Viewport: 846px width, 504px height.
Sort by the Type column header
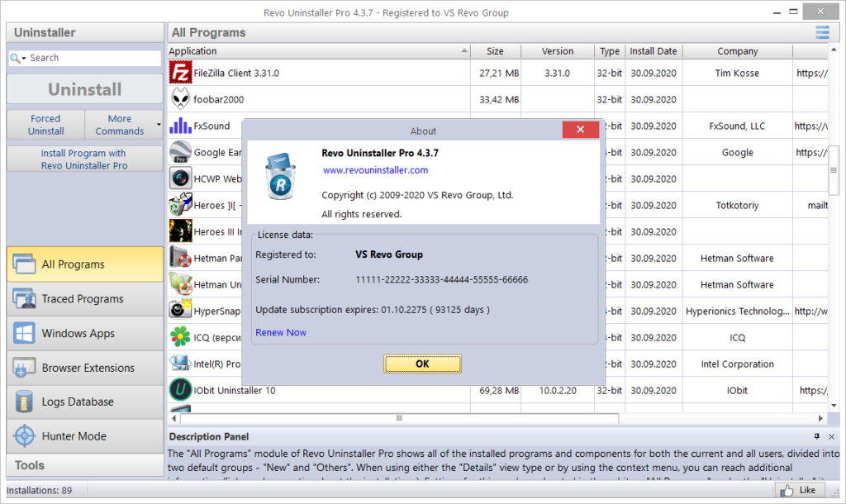(x=610, y=51)
